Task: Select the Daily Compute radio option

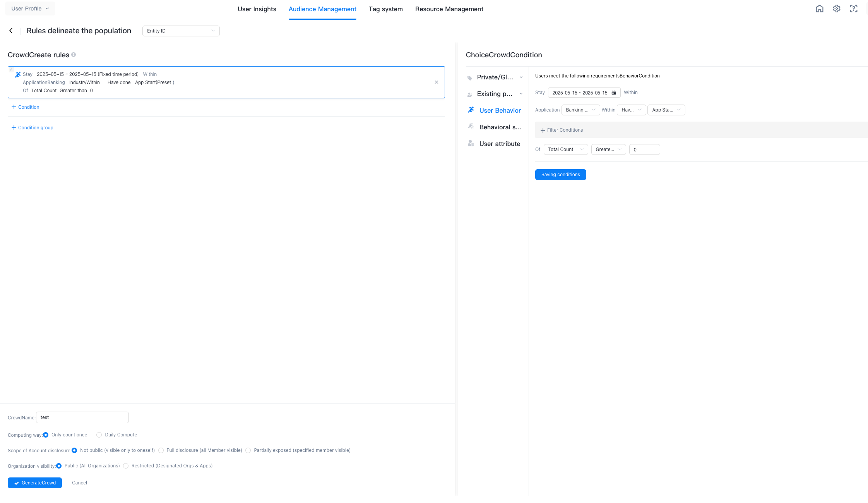Action: click(x=99, y=435)
